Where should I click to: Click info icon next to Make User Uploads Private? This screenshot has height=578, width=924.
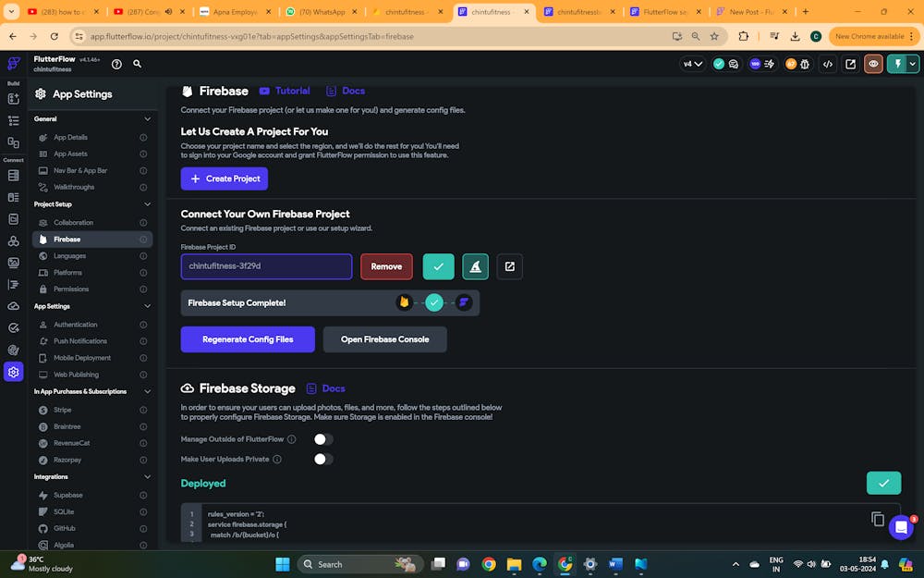point(277,460)
